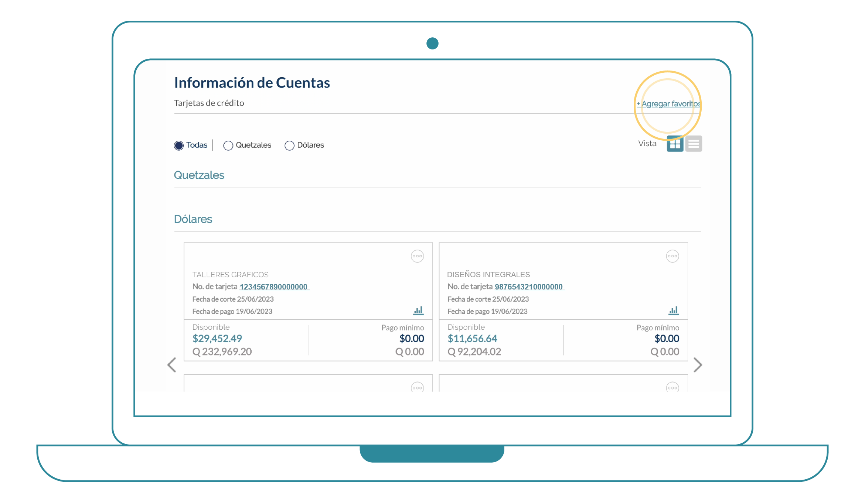Open chart icon on DISEÑOS INTEGRALES card

(673, 311)
